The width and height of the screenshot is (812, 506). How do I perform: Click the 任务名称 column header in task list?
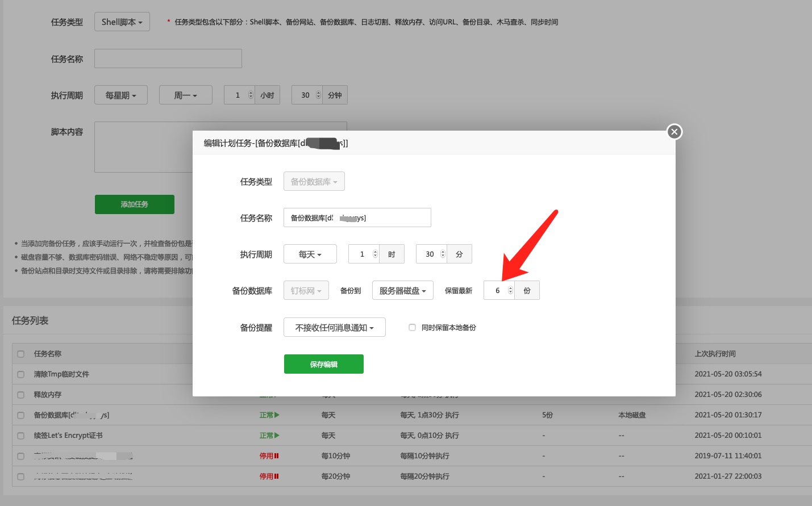48,354
